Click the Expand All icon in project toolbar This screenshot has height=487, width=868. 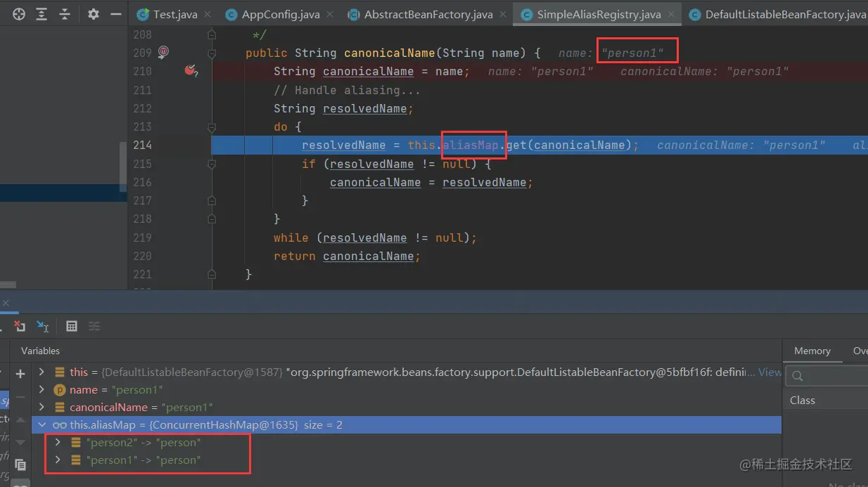42,14
